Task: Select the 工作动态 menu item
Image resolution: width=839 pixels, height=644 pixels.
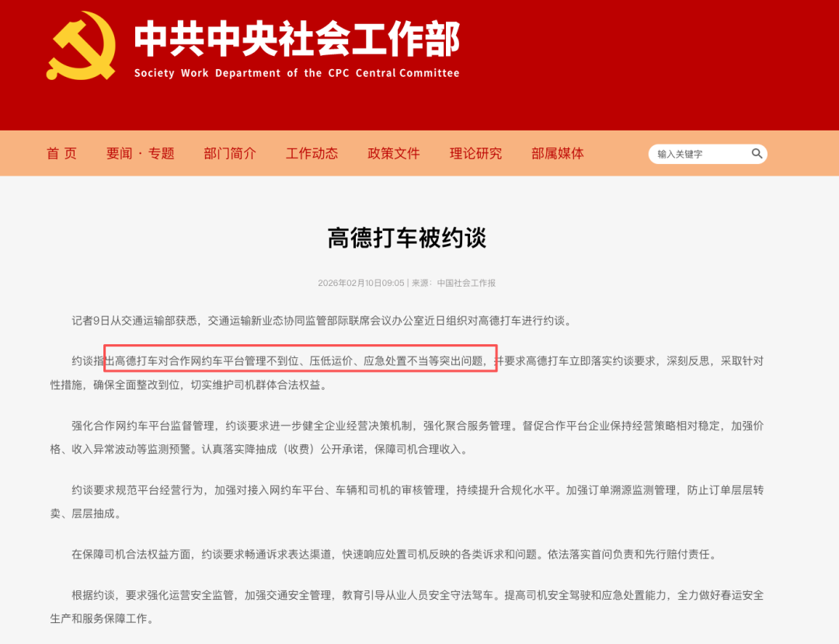Action: [x=312, y=154]
